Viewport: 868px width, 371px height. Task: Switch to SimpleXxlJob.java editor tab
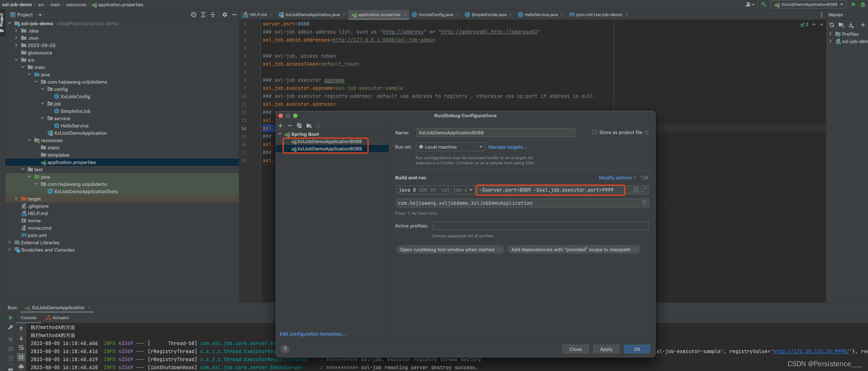(489, 15)
